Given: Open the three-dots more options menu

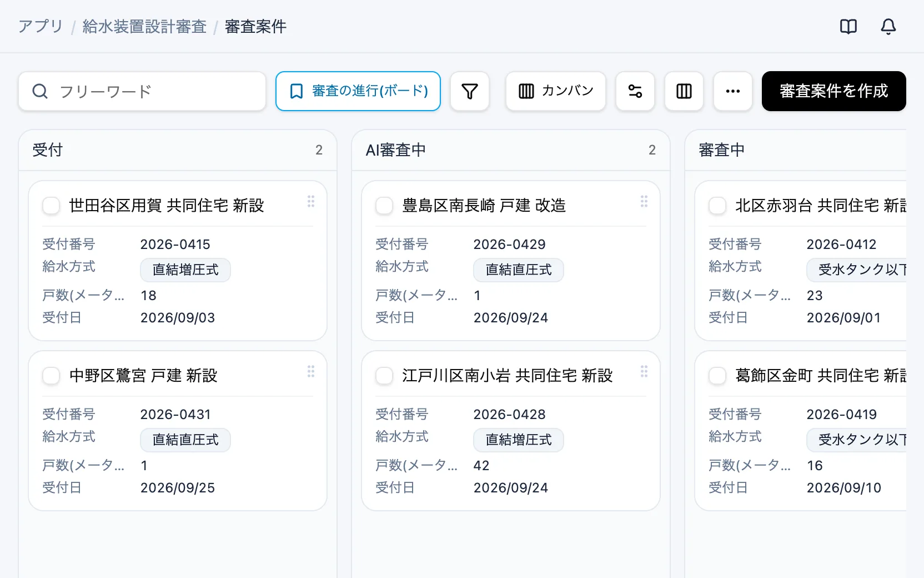Looking at the screenshot, I should click(733, 91).
